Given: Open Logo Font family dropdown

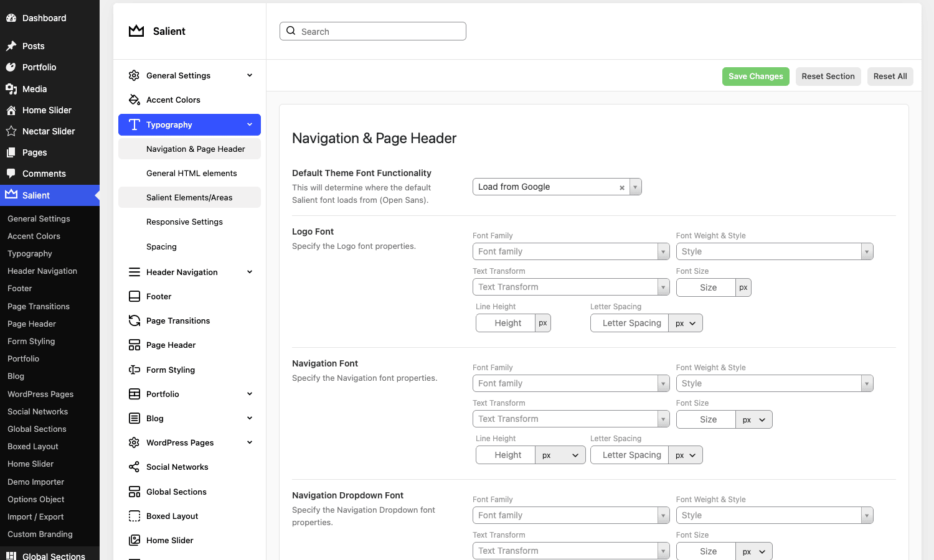Looking at the screenshot, I should pyautogui.click(x=571, y=251).
